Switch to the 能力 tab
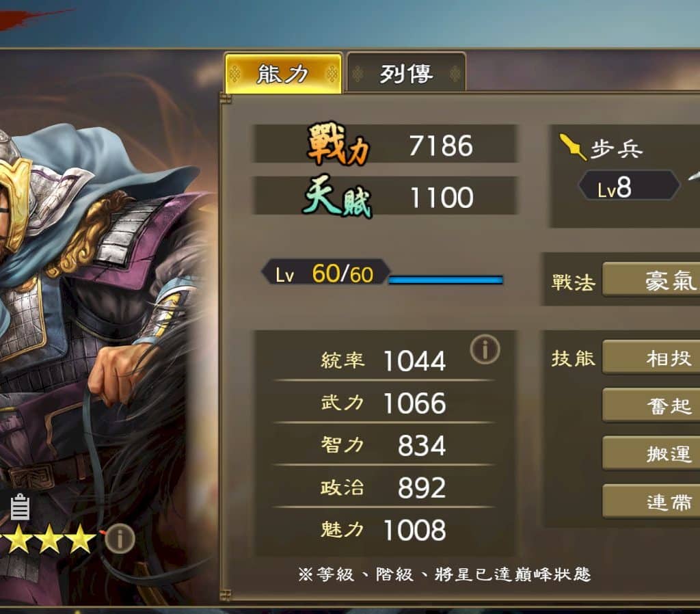 tap(283, 74)
